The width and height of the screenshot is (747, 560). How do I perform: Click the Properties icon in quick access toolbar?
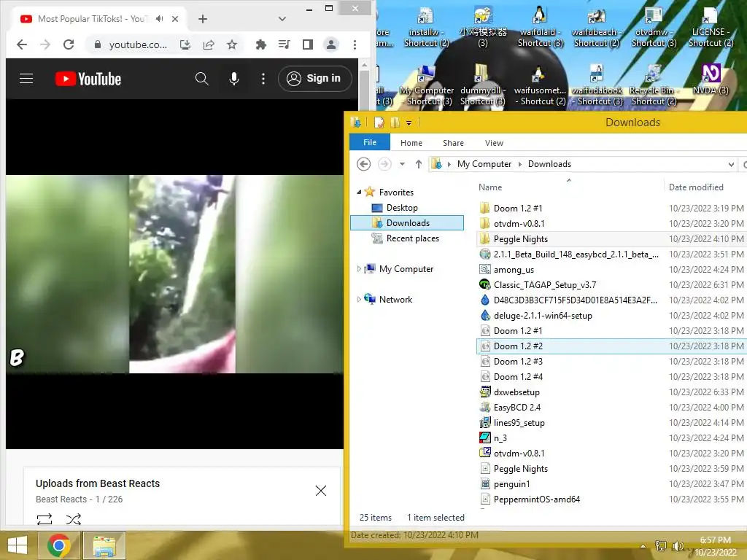point(379,122)
